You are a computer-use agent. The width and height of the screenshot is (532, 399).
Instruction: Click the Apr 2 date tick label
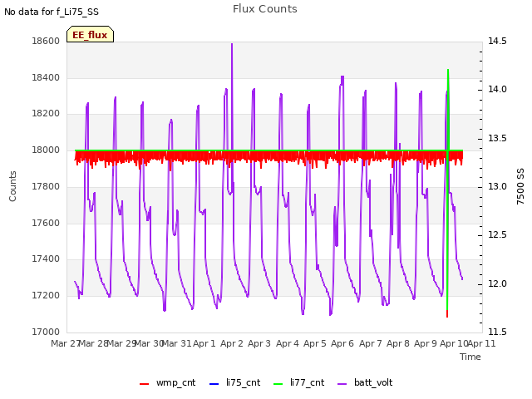point(232,343)
